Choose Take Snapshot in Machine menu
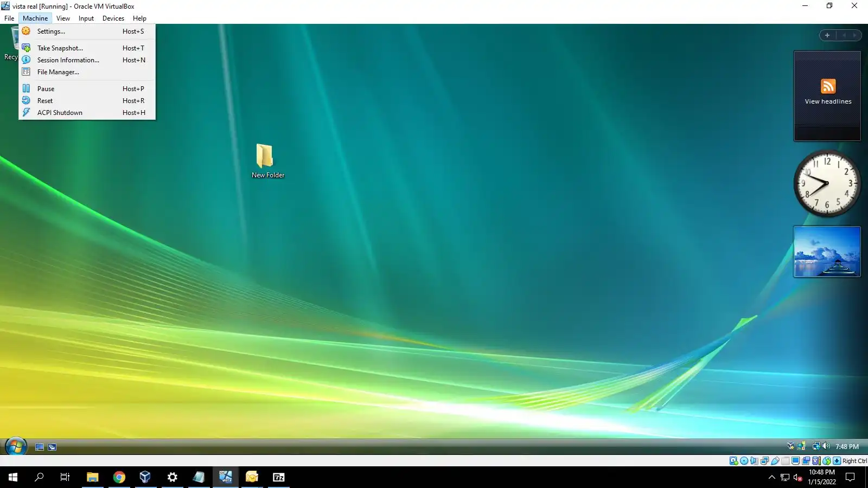 coord(87,48)
